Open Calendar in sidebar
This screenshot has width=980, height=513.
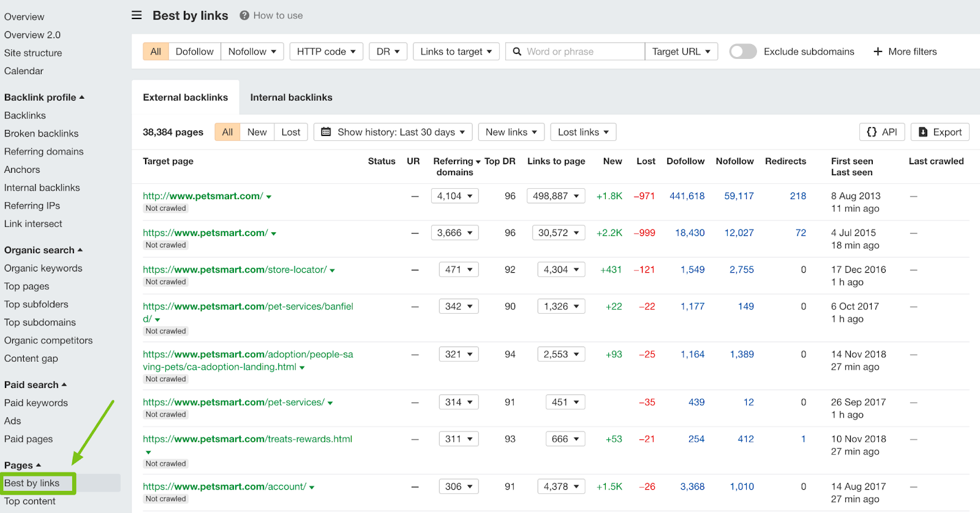[x=24, y=71]
